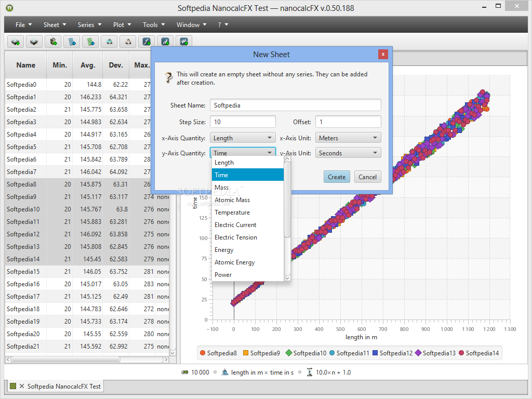Click the Sheet Name input field
The image size is (532, 399).
coord(296,105)
